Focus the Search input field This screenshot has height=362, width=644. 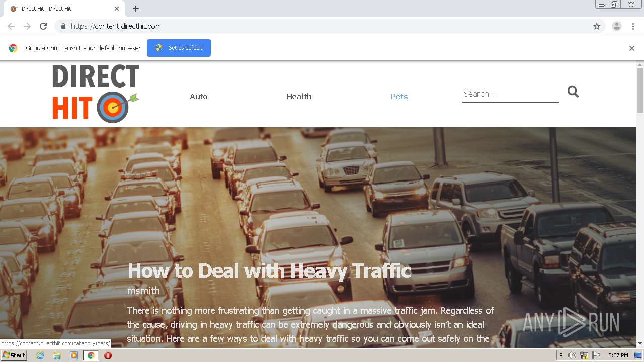pos(511,94)
